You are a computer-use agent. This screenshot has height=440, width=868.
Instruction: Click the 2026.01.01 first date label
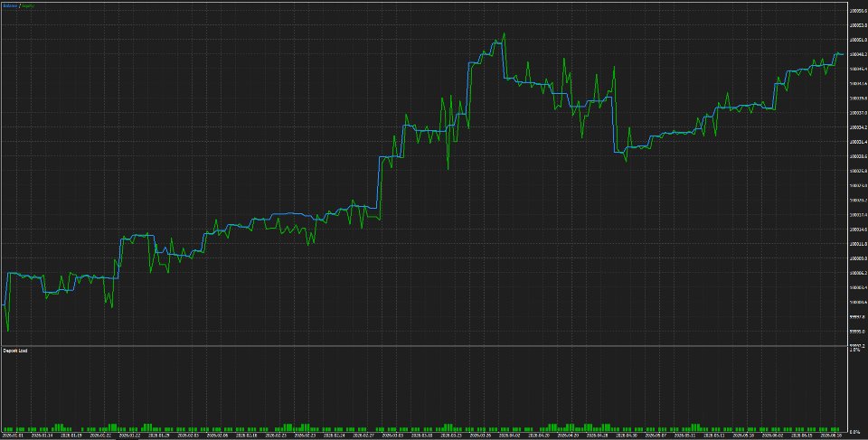tap(12, 435)
